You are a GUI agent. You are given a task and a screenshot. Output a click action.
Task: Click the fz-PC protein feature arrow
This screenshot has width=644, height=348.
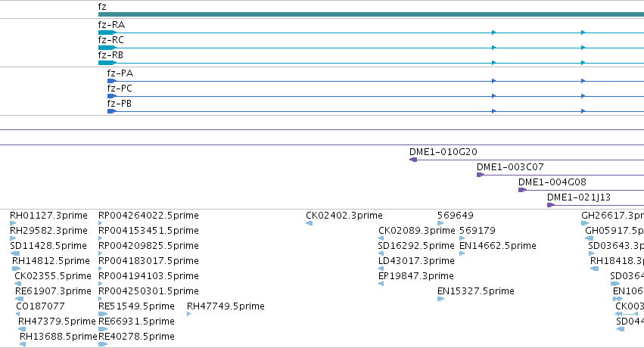coord(112,96)
